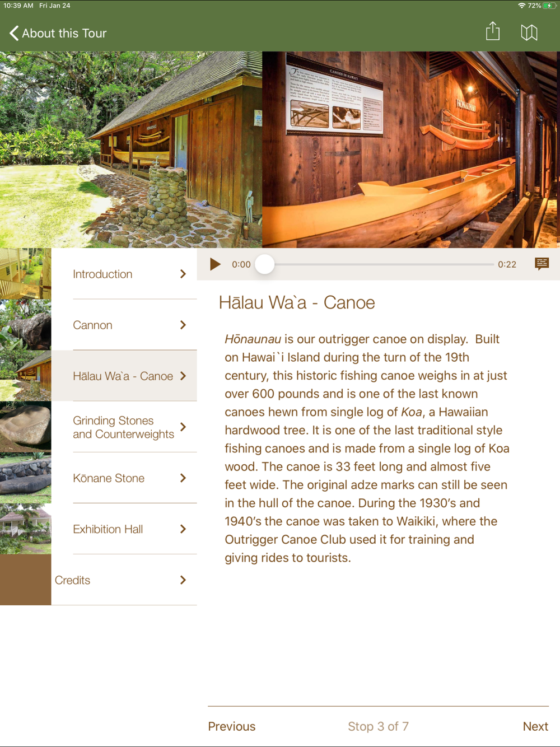Go to the Next stop
560x747 pixels.
[x=535, y=726]
